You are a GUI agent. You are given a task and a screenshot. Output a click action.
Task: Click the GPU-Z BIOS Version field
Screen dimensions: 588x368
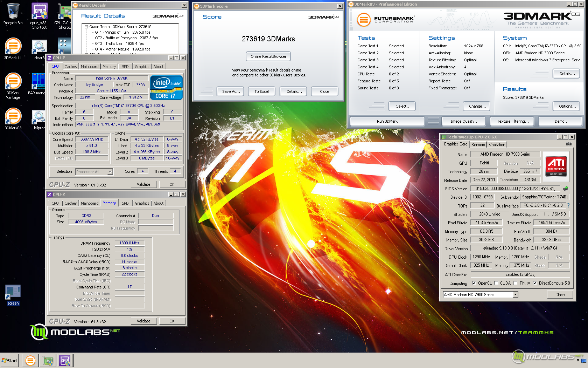point(515,189)
